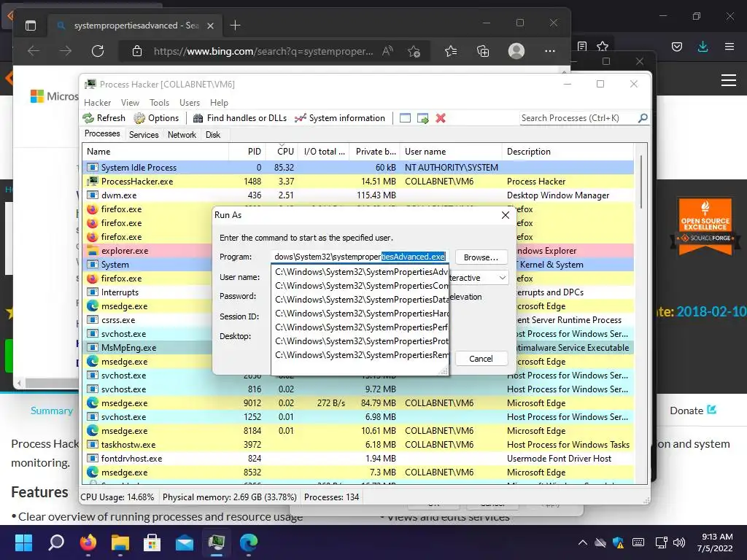Select the Processes tab
This screenshot has width=747, height=560.
(x=102, y=134)
